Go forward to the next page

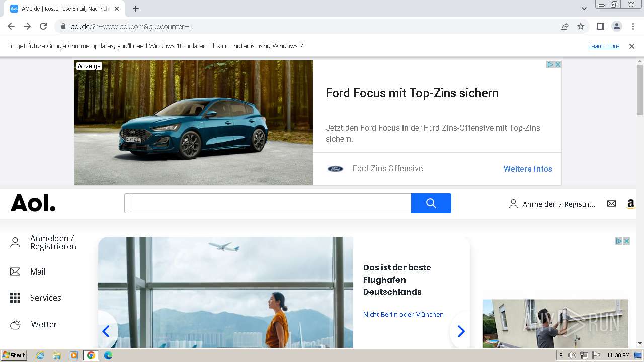click(27, 26)
